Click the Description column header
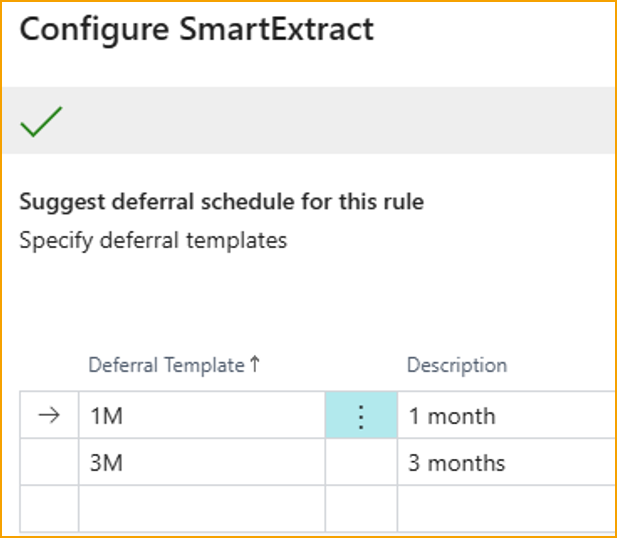Viewport: 617px width, 538px height. click(456, 365)
